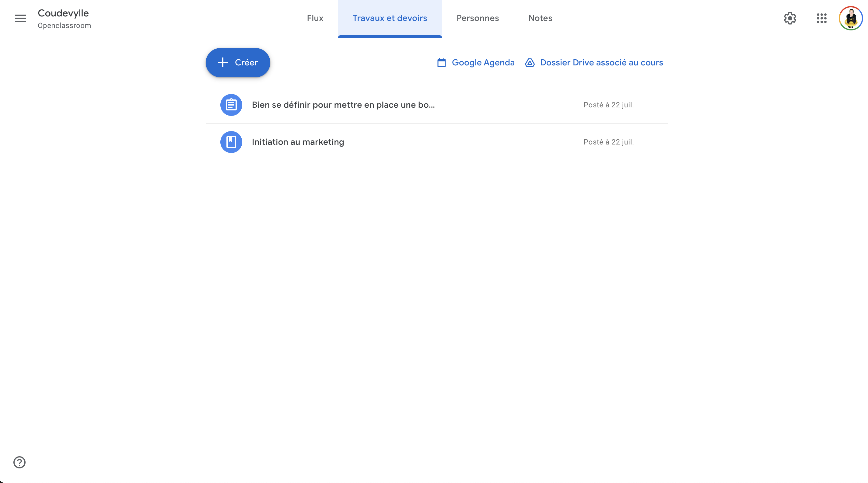Select the Travaux et devoirs tab
Image resolution: width=868 pixels, height=483 pixels.
pos(390,18)
